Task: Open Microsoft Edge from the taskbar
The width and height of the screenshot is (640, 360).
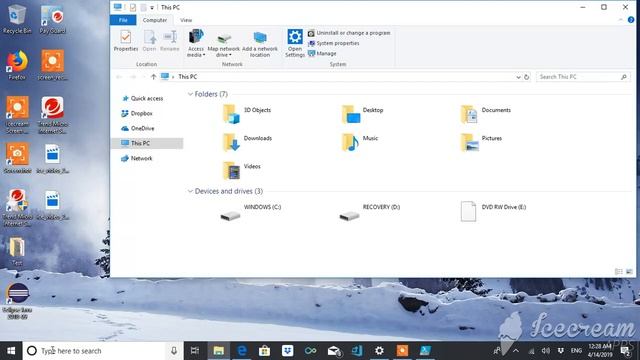Action: click(x=242, y=351)
